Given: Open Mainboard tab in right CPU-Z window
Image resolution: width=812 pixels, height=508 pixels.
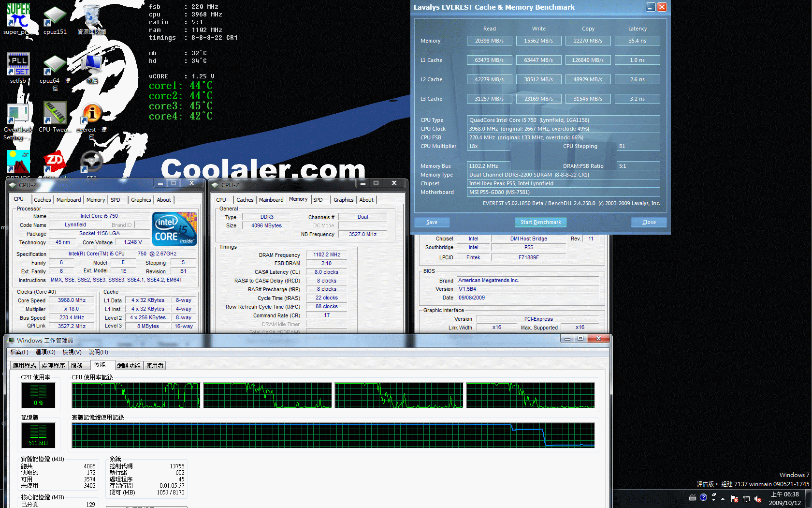Looking at the screenshot, I should pos(271,200).
